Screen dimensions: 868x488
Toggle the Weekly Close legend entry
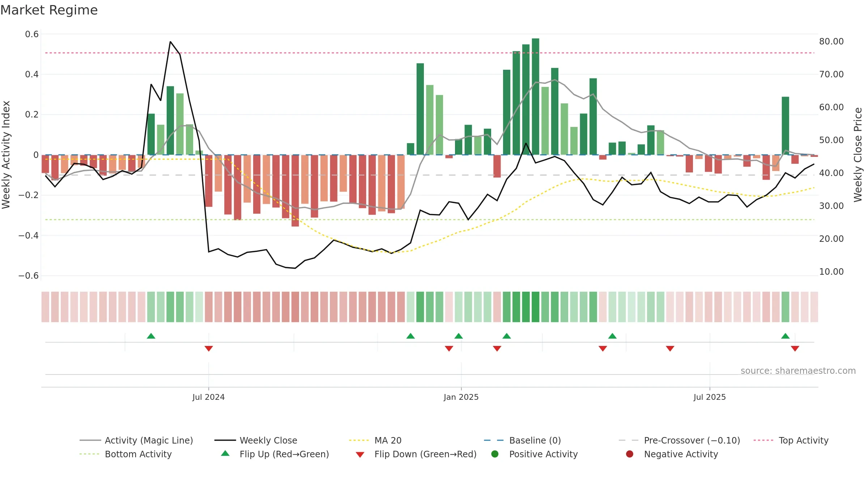click(x=256, y=440)
